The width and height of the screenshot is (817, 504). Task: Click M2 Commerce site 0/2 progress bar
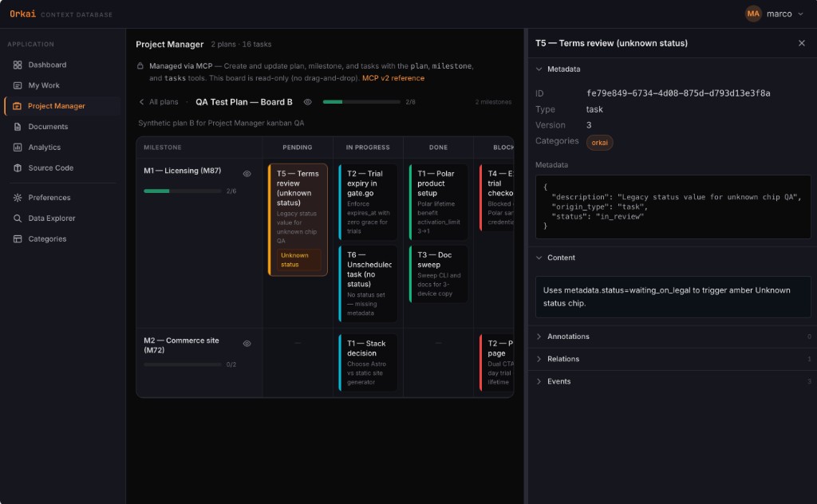pyautogui.click(x=183, y=364)
